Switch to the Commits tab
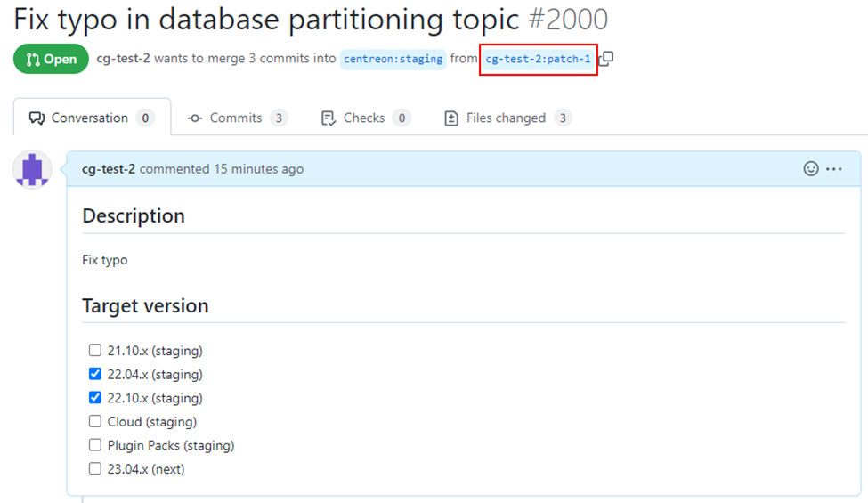 (236, 118)
